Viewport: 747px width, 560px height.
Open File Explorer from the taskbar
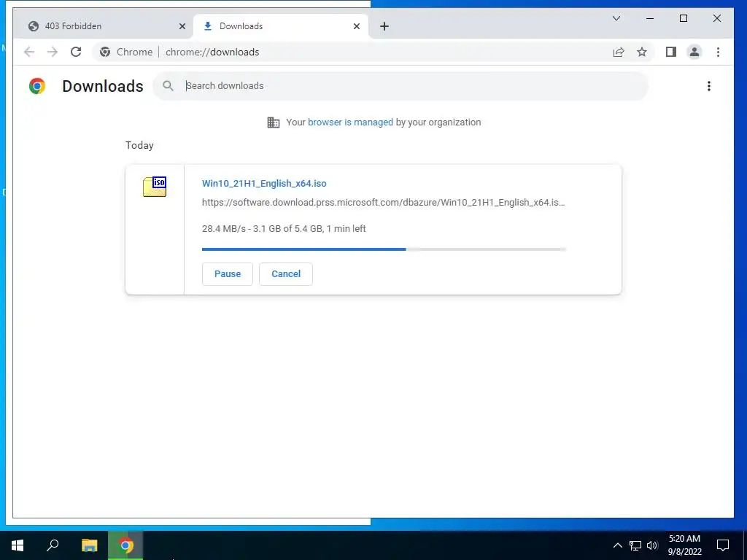89,545
